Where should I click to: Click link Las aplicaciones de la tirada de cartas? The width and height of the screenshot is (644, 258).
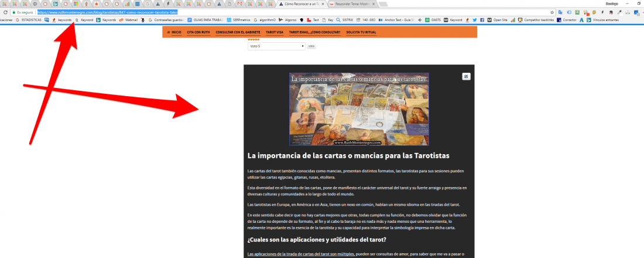[301, 254]
